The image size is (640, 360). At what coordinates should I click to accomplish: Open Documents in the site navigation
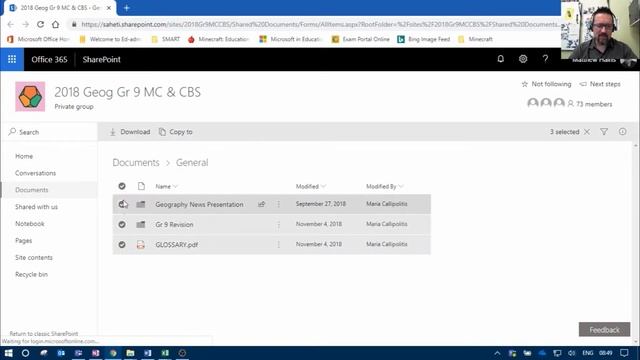point(31,190)
